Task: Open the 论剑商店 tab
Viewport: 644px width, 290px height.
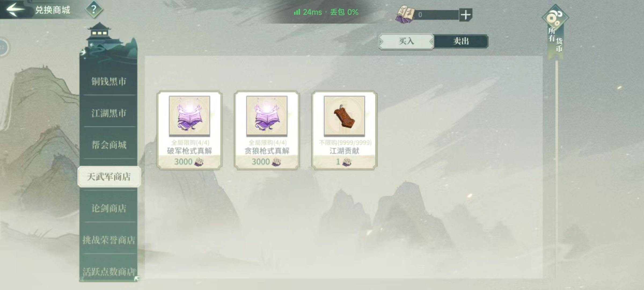Action: pyautogui.click(x=109, y=208)
